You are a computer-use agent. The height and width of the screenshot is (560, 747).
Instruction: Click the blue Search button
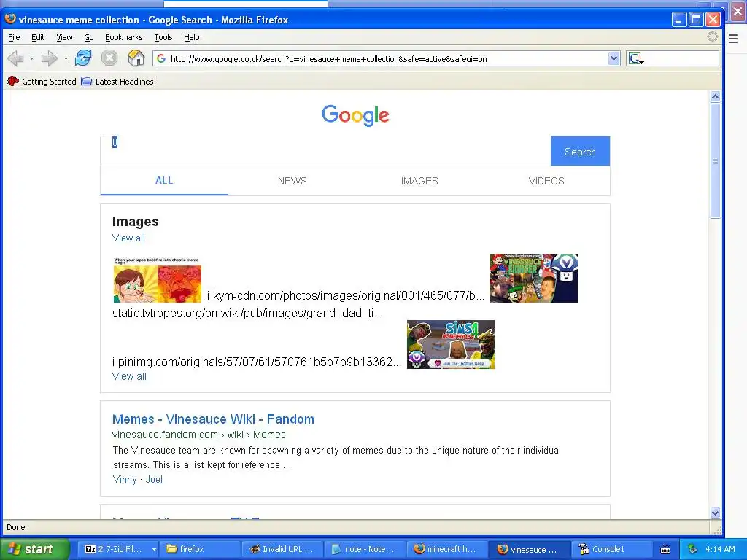point(580,152)
